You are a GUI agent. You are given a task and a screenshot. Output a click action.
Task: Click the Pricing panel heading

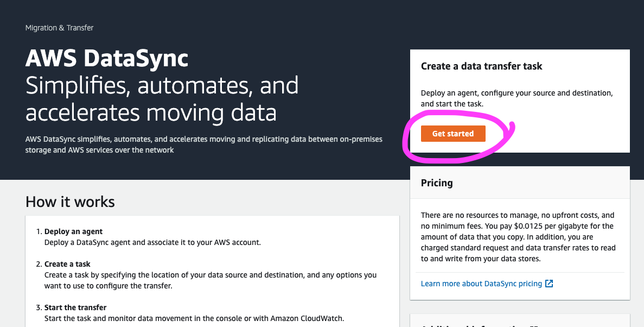click(437, 183)
